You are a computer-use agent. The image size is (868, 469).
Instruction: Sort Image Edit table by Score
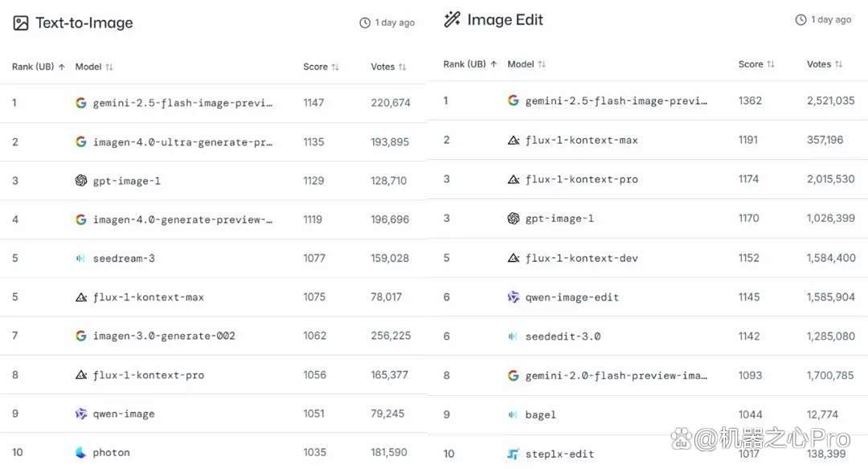(756, 64)
